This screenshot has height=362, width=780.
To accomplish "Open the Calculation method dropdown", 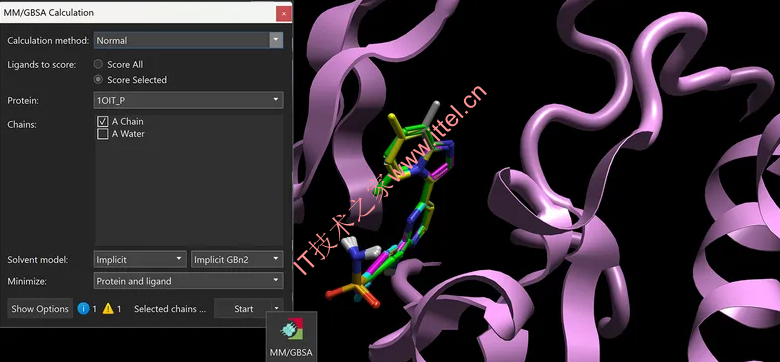I will [x=189, y=40].
